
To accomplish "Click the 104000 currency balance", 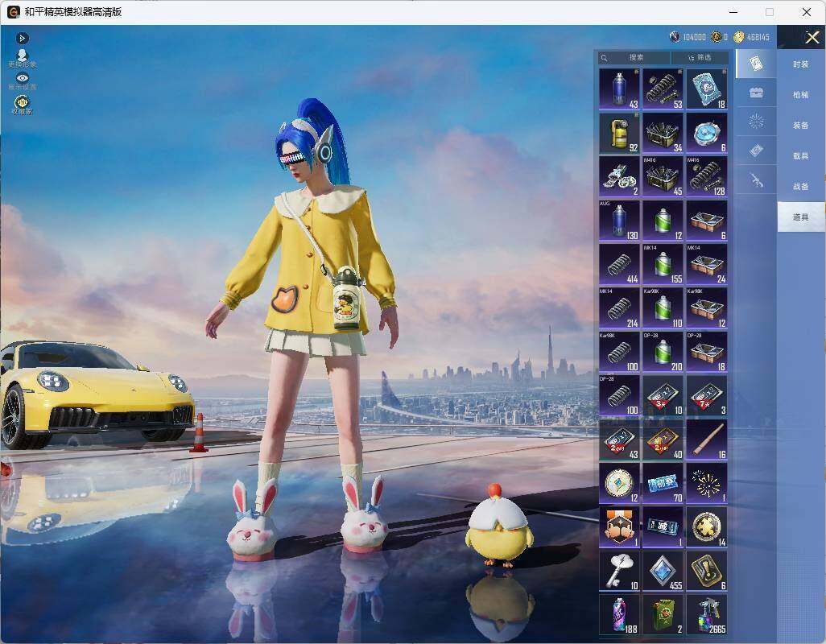I will [x=688, y=37].
